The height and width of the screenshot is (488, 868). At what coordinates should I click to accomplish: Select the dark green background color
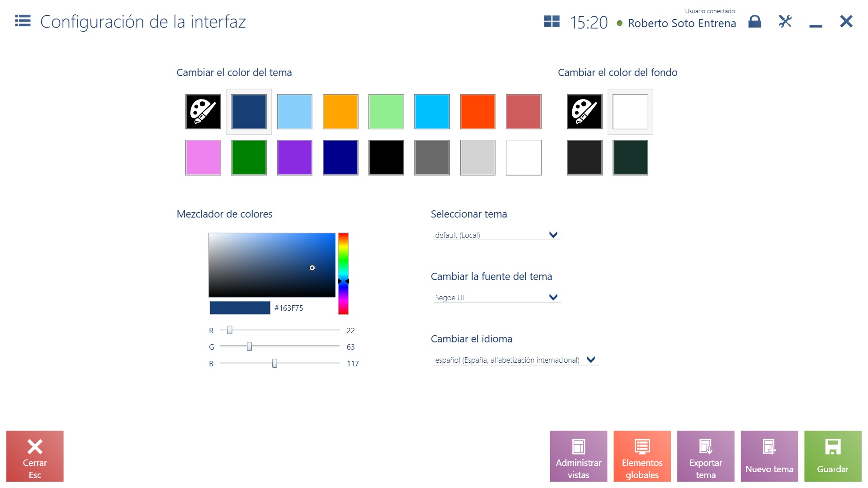tap(630, 157)
